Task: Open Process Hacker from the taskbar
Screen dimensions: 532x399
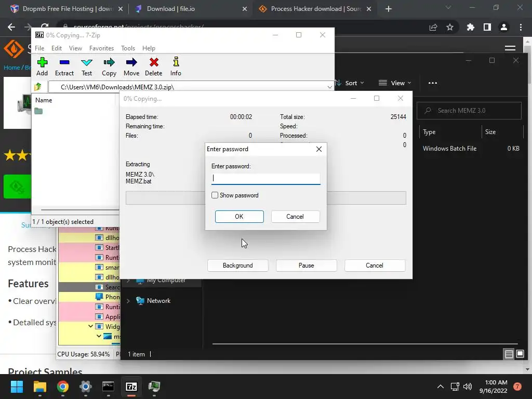Action: coord(154,387)
